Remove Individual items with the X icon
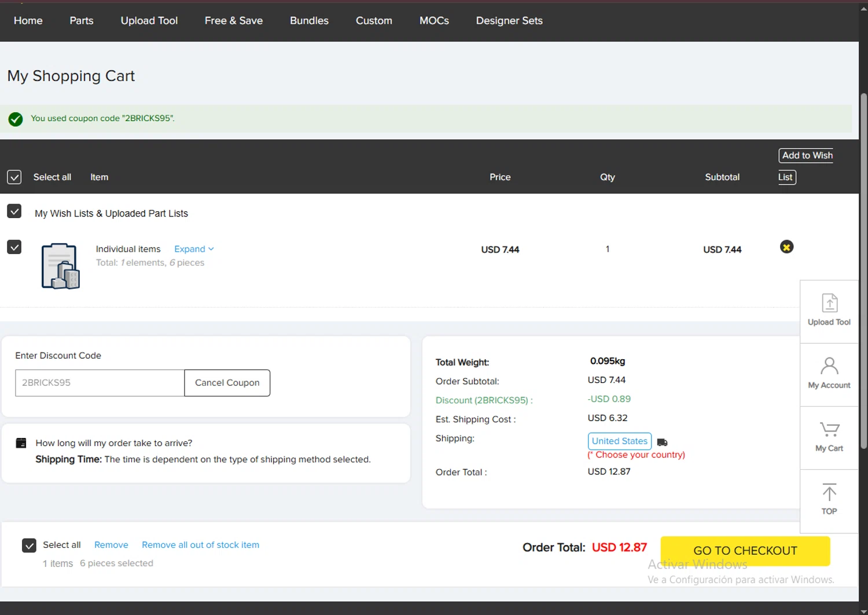 pyautogui.click(x=786, y=247)
